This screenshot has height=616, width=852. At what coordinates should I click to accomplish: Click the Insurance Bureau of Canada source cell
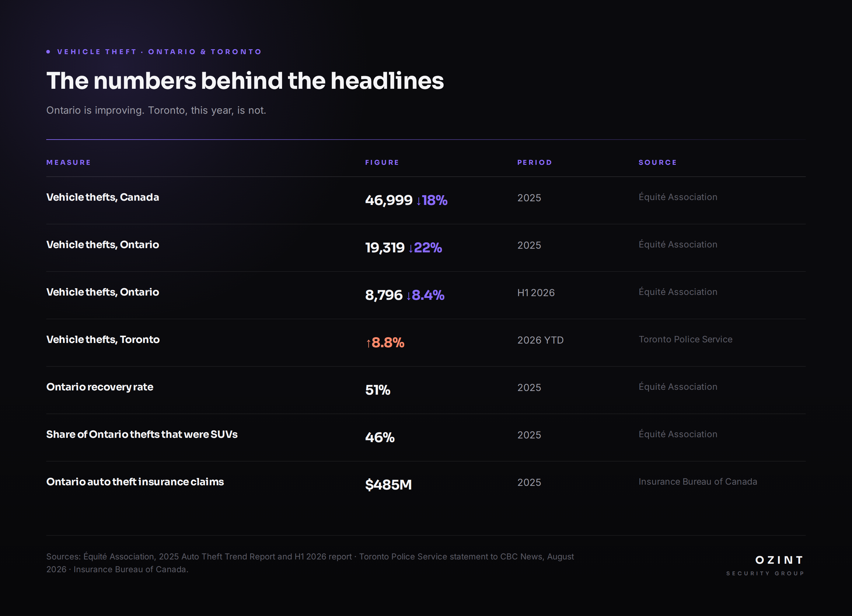[x=698, y=482]
